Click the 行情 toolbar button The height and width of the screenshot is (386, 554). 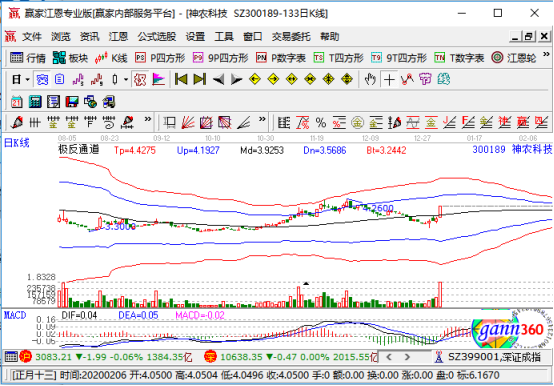point(28,58)
